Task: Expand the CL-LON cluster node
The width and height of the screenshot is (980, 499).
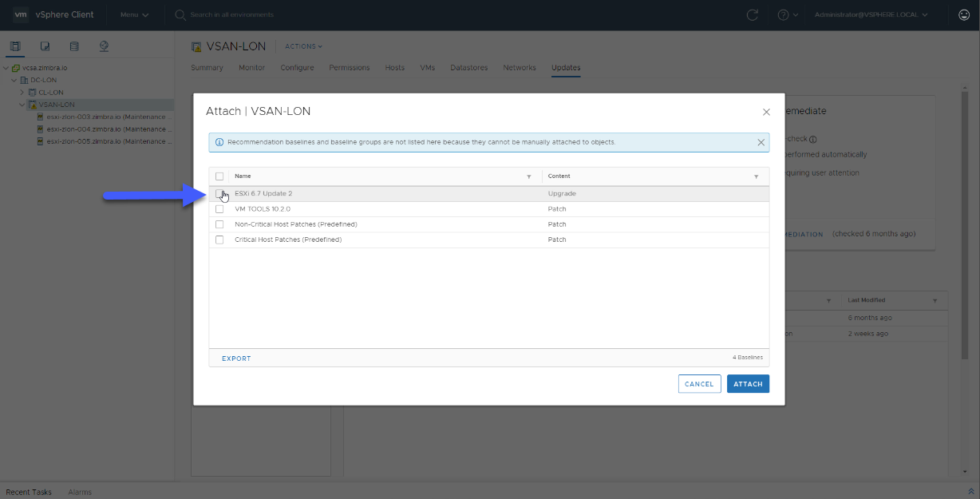Action: [x=22, y=92]
